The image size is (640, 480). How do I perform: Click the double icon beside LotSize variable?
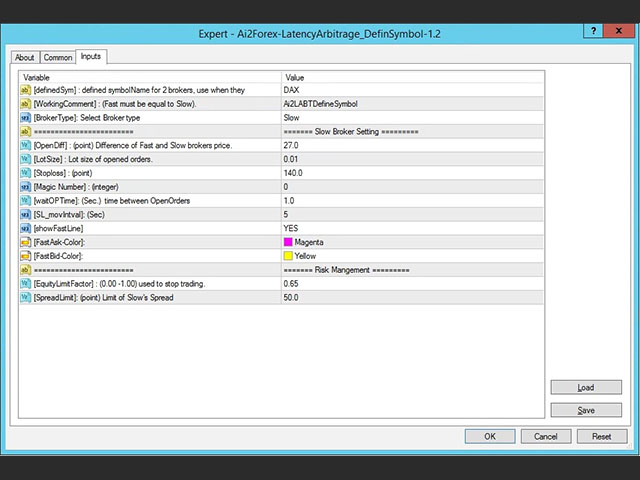pos(25,159)
